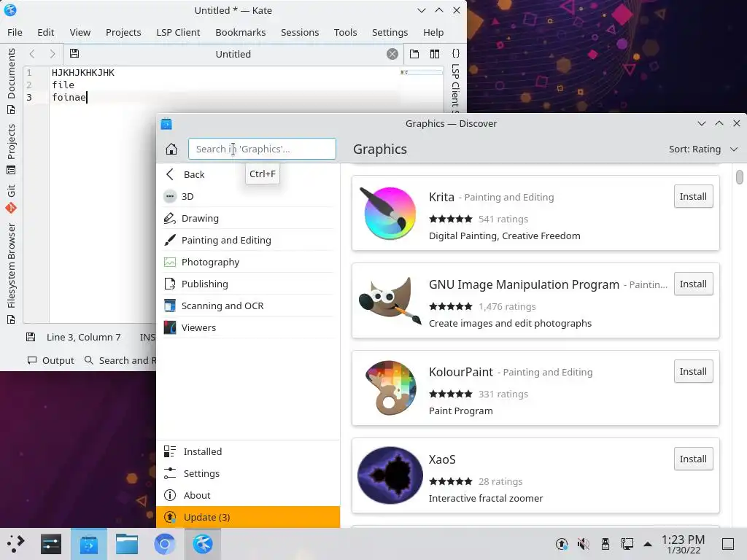
Task: Open Discover's About page
Action: tap(248, 495)
